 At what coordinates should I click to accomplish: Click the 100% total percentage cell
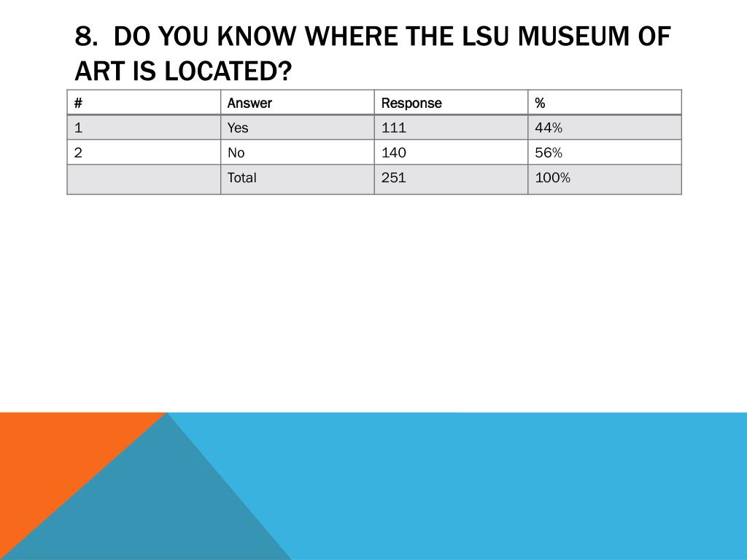[x=605, y=179]
